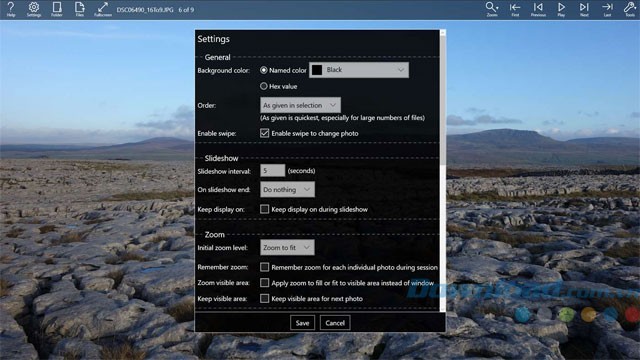Image resolution: width=640 pixels, height=360 pixels.
Task: Open the Help icon in the top toolbar
Action: (x=11, y=9)
